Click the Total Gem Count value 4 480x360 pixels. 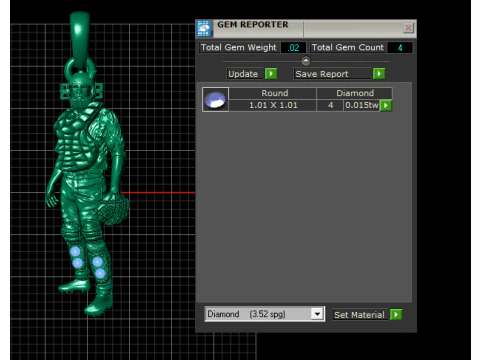(x=400, y=48)
